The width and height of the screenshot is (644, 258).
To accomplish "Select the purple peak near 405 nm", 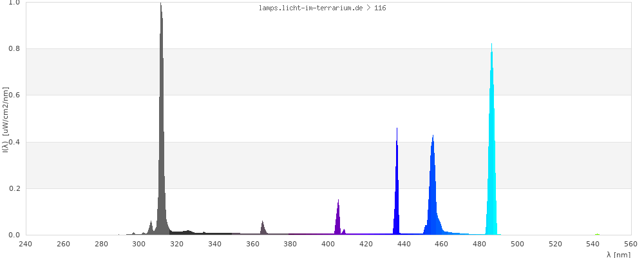I will tap(338, 219).
